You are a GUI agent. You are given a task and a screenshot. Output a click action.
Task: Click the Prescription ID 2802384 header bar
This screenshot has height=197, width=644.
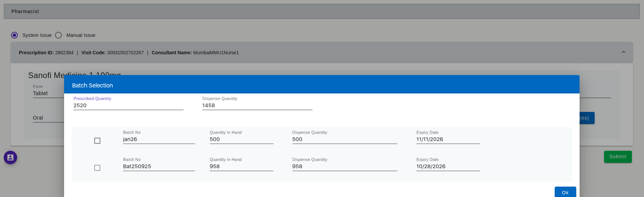tap(302, 53)
